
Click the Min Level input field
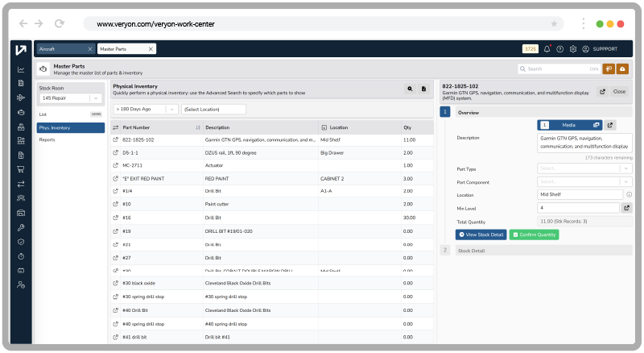pyautogui.click(x=578, y=208)
